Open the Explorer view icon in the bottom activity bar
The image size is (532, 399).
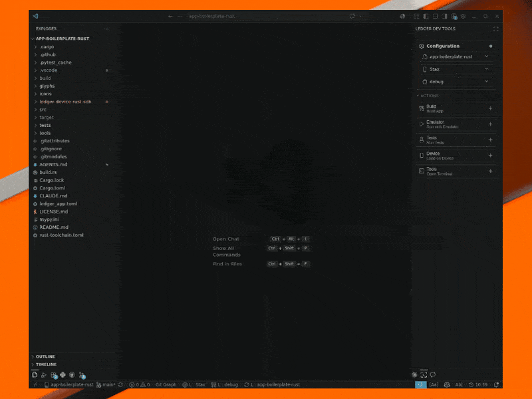coord(35,374)
